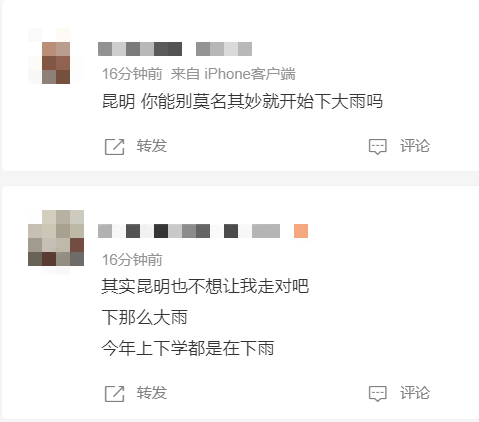Open orange badge icon beside second username
Screen dimensions: 479x422
coord(301,231)
